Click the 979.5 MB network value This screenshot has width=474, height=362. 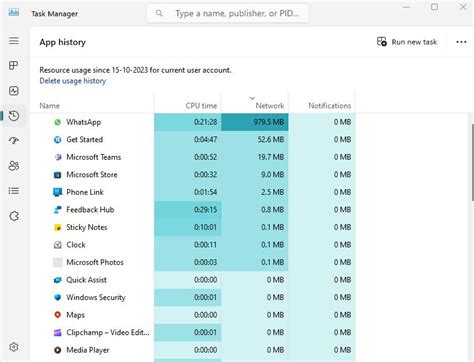(x=269, y=122)
